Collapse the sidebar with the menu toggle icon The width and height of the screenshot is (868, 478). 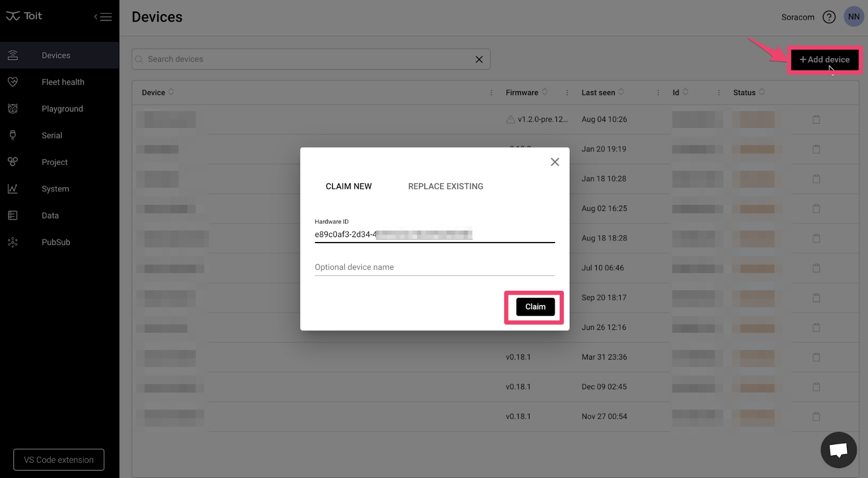(103, 17)
